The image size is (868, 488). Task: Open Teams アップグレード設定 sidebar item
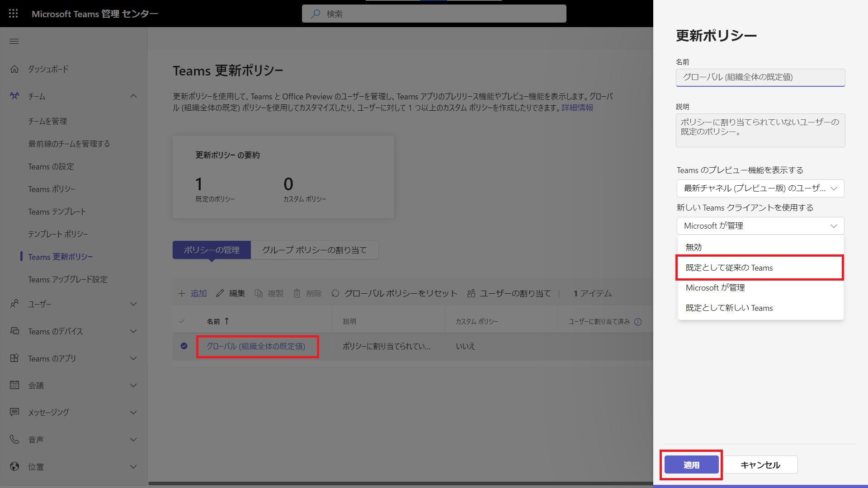68,280
